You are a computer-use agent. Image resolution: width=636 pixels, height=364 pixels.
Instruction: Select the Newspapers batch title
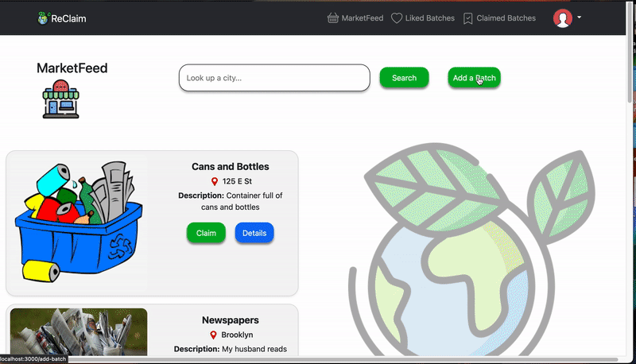click(x=231, y=320)
